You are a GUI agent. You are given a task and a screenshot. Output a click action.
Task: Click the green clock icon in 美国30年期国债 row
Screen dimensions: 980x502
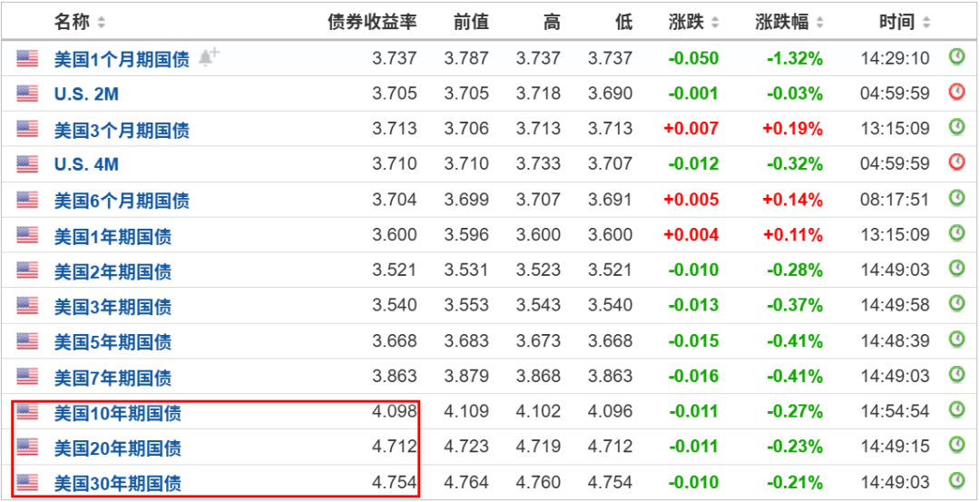[956, 480]
